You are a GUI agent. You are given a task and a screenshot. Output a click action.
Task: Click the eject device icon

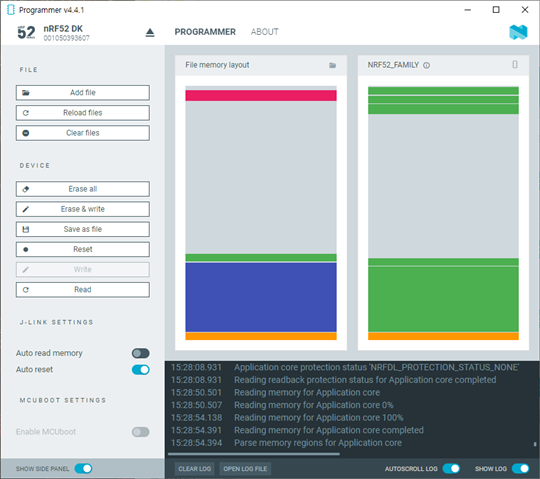[150, 33]
